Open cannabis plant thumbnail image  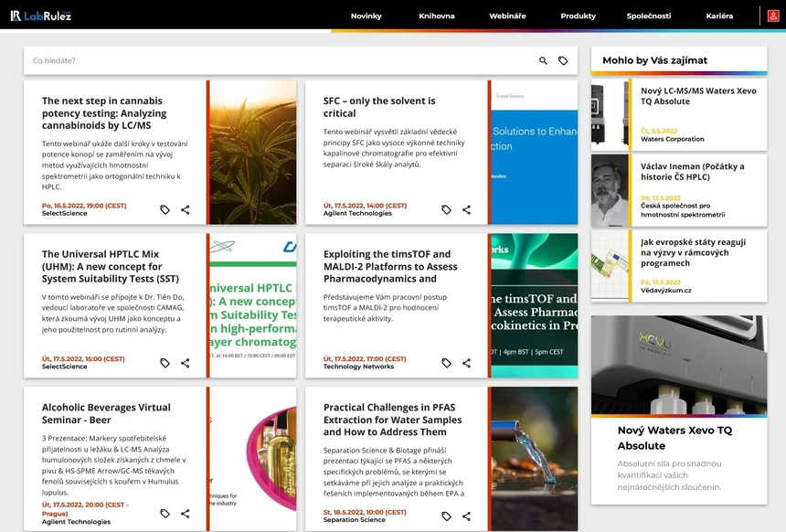tap(253, 153)
